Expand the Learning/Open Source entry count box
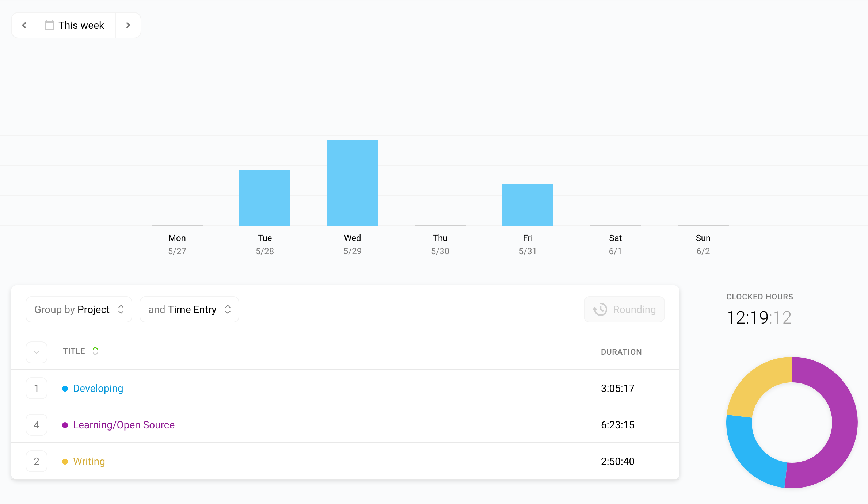868x504 pixels. point(37,425)
